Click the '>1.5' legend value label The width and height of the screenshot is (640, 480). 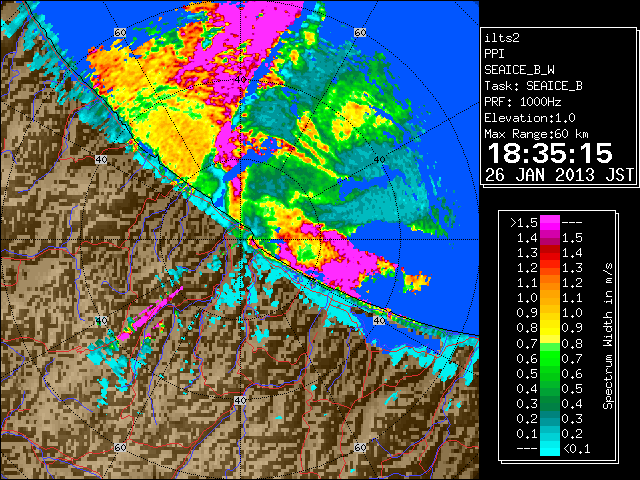pos(523,223)
